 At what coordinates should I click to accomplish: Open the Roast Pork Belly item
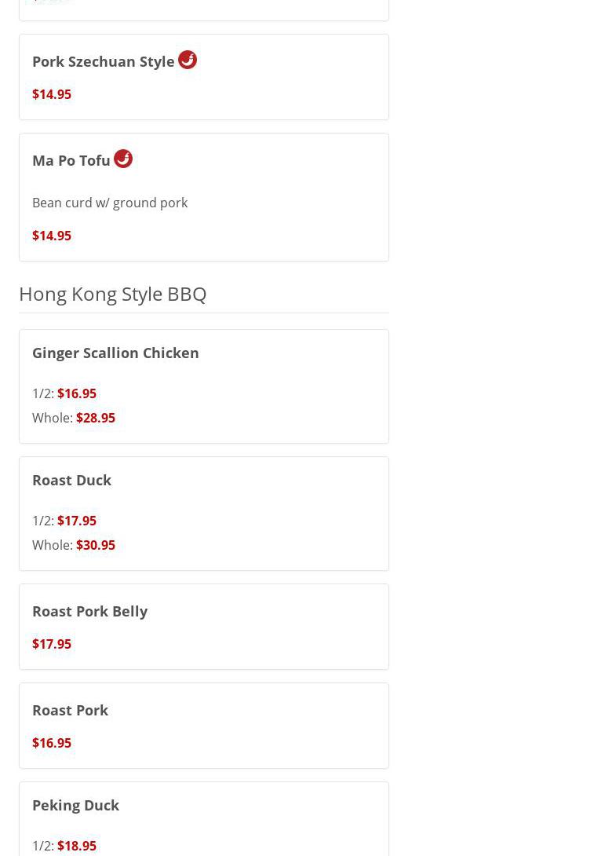point(89,611)
